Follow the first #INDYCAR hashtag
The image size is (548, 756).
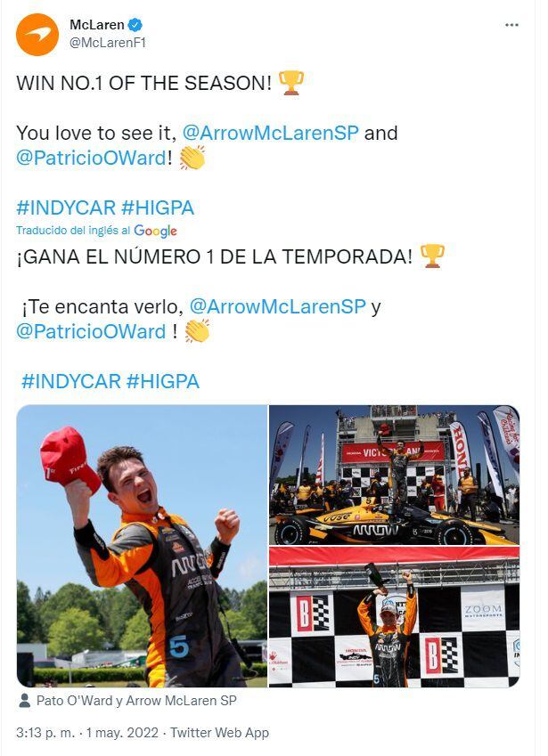coord(66,208)
